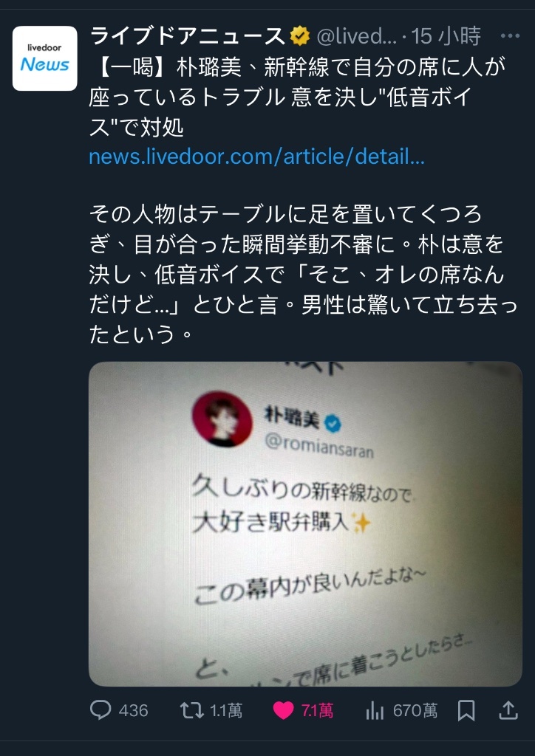535x756 pixels.
Task: Open ライブドアニュース account name
Action: pyautogui.click(x=188, y=37)
